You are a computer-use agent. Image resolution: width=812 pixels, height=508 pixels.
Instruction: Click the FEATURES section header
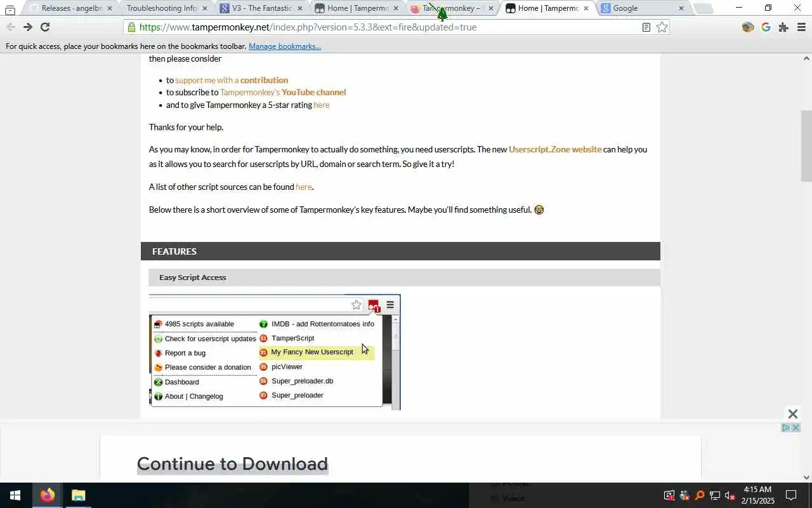(x=400, y=251)
